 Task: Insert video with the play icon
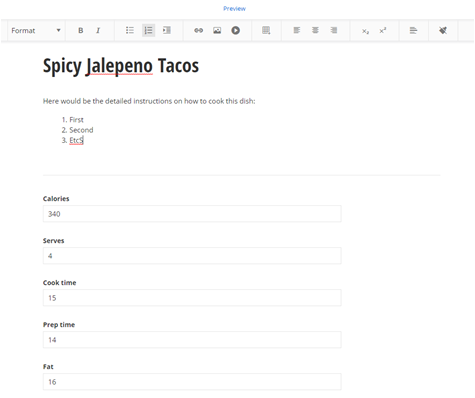coord(236,31)
